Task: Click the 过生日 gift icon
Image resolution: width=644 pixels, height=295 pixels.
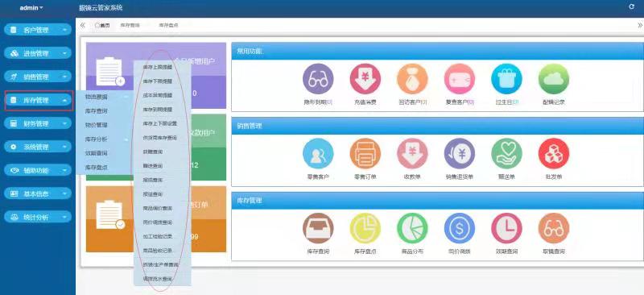Action: [506, 78]
